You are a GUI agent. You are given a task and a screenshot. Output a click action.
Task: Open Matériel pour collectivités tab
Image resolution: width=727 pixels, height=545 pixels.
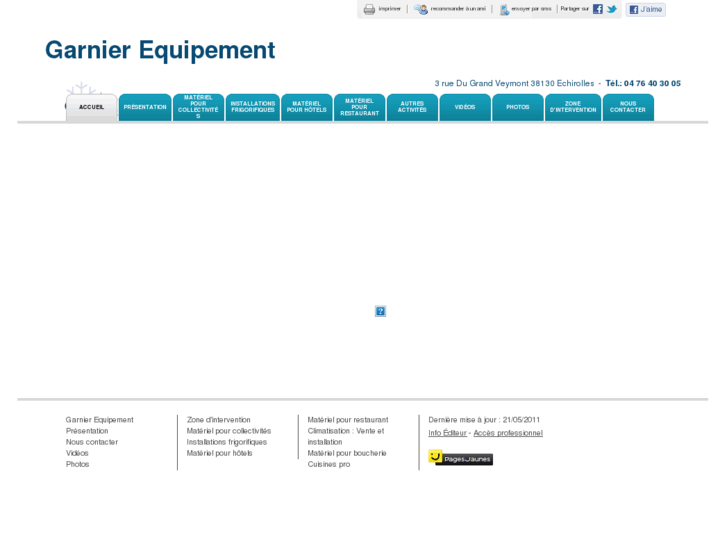tap(198, 108)
